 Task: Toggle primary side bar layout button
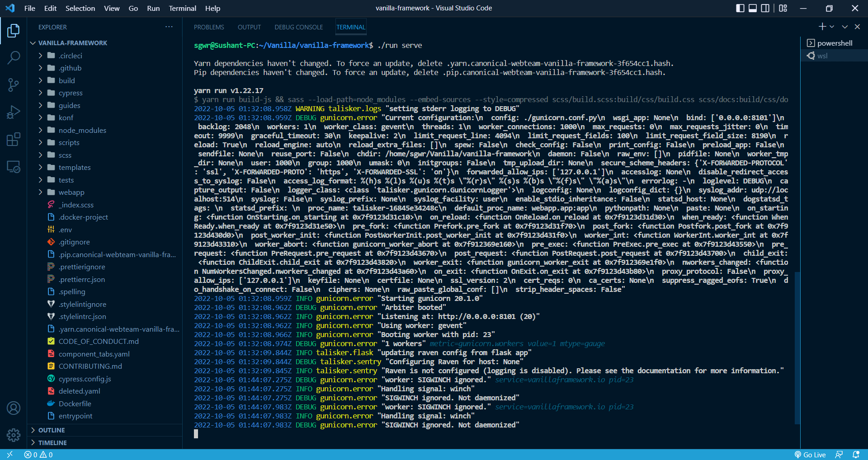click(740, 8)
